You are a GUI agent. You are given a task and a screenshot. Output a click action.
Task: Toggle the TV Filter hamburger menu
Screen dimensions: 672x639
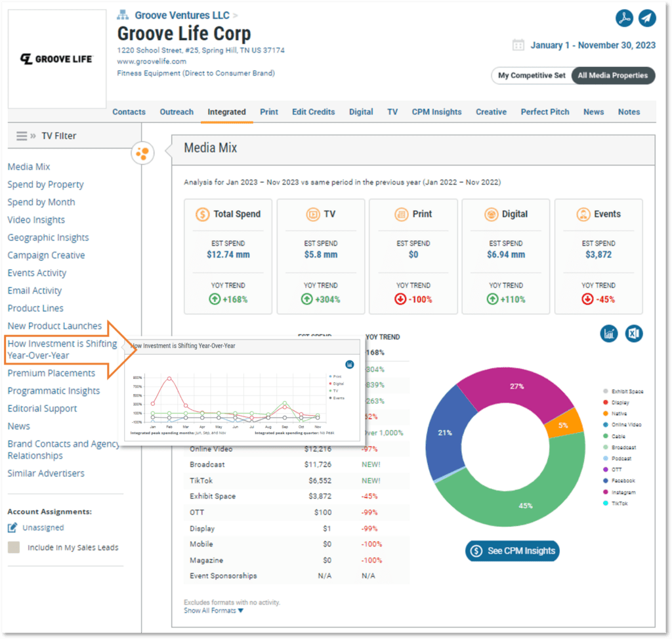(x=22, y=136)
